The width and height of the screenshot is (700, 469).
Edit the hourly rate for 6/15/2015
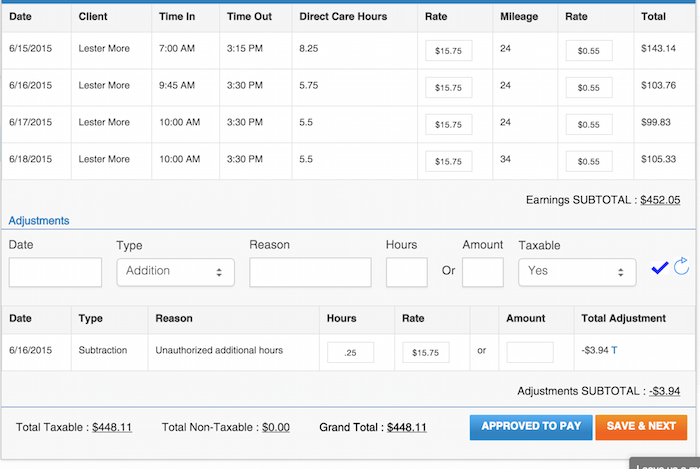click(x=448, y=51)
